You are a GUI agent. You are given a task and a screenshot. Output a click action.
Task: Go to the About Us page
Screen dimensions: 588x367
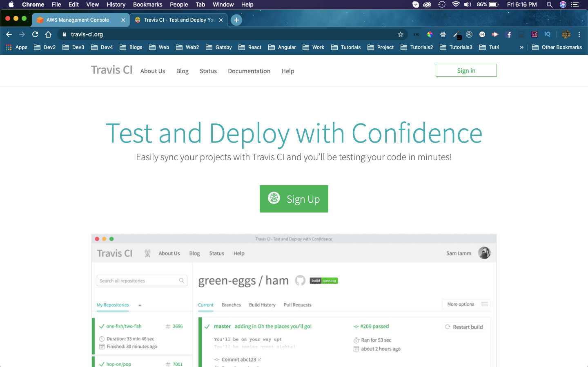click(153, 71)
